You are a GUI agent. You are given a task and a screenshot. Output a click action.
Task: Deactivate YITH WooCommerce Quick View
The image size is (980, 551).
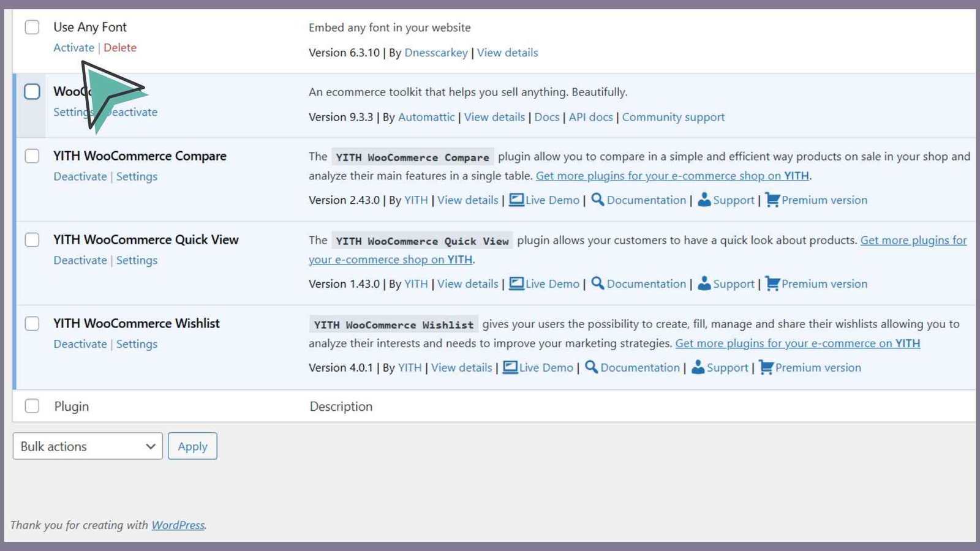click(x=80, y=260)
